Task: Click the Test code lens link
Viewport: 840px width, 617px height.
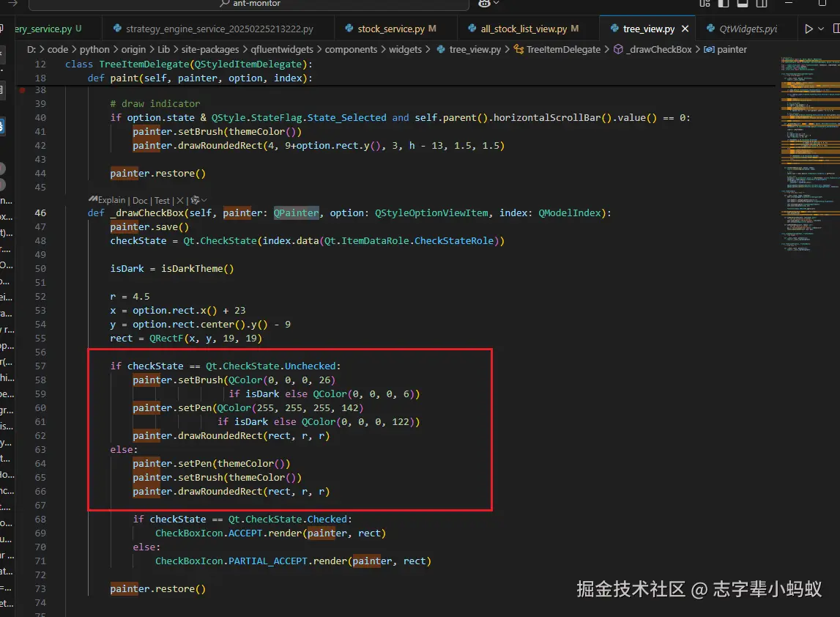Action: tap(162, 201)
